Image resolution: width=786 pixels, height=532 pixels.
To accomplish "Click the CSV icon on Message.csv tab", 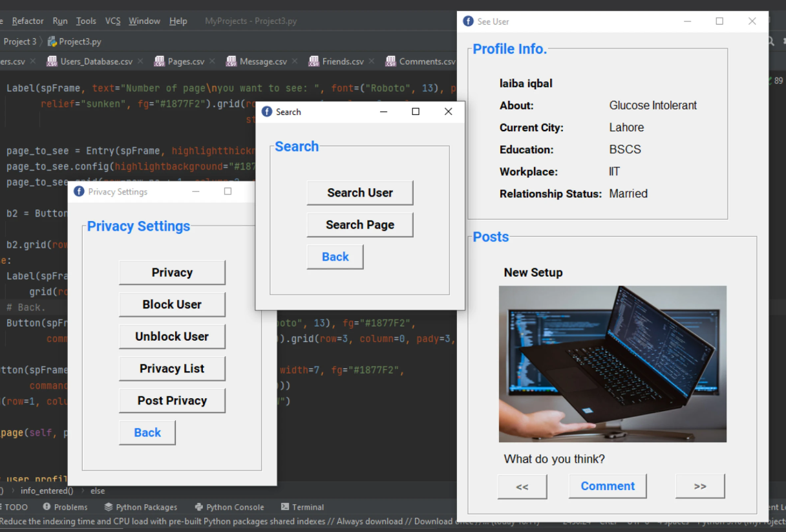I will point(231,61).
